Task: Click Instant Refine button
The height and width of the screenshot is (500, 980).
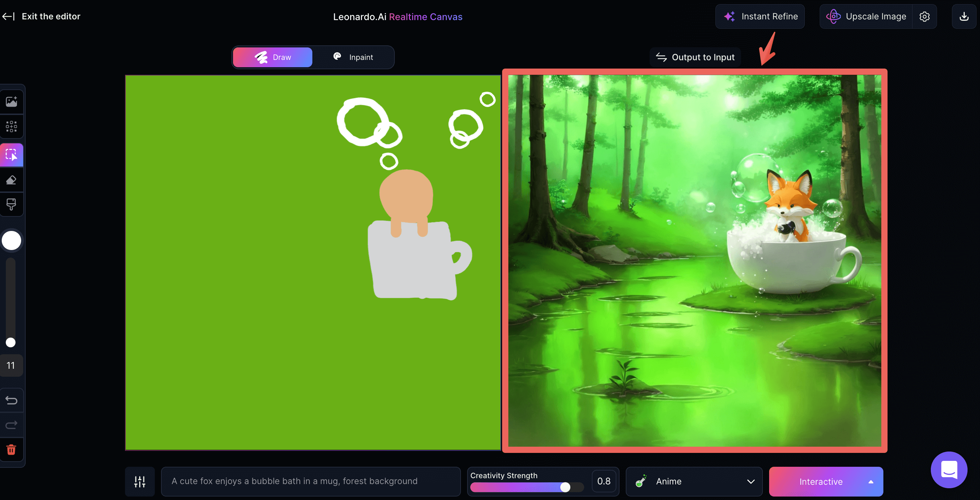Action: (x=760, y=16)
